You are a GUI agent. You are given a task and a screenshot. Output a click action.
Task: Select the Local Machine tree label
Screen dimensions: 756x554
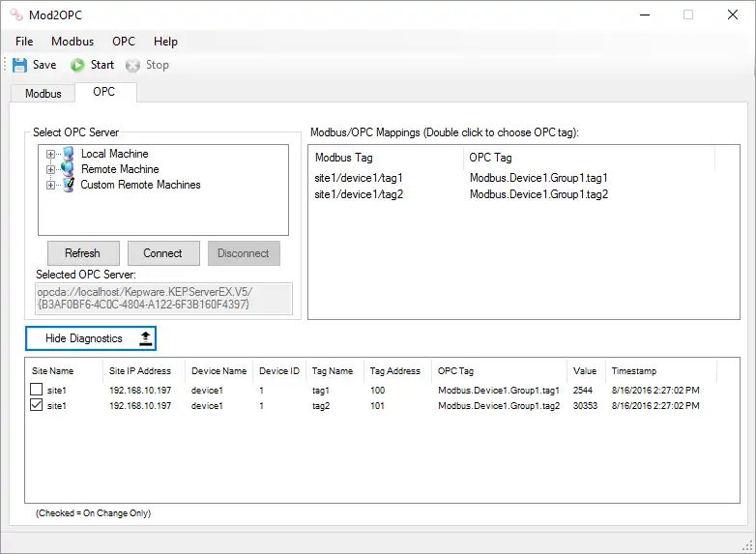click(115, 154)
